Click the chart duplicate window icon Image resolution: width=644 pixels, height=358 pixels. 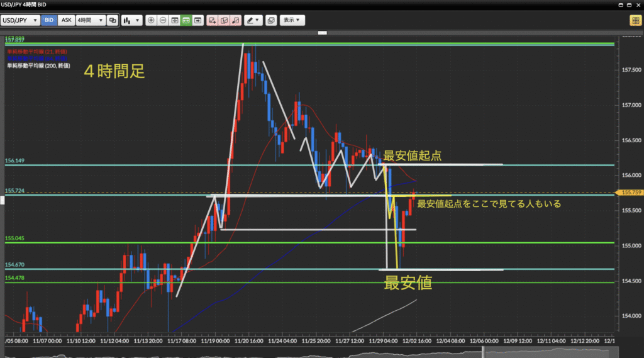click(271, 20)
